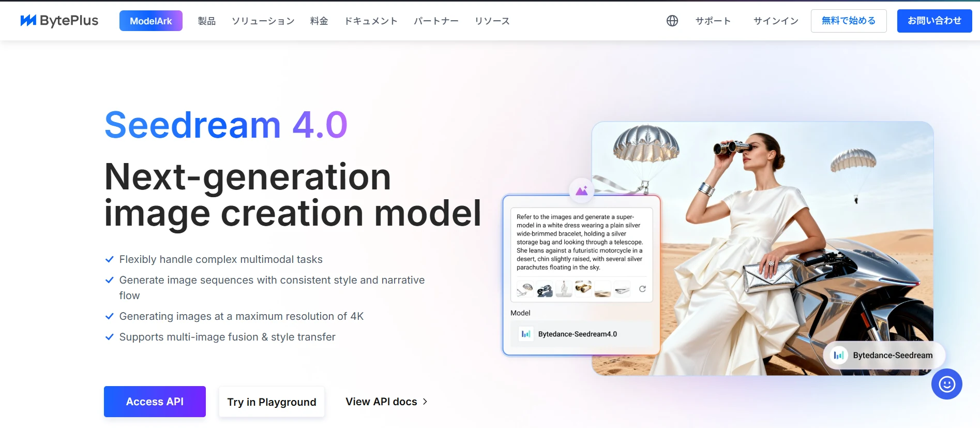
Task: Click the 'Flexibly handle complex multimodal tasks' text
Action: tap(221, 259)
